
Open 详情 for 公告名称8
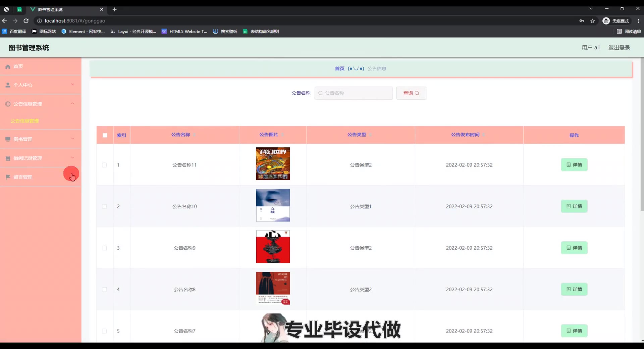[x=574, y=289]
